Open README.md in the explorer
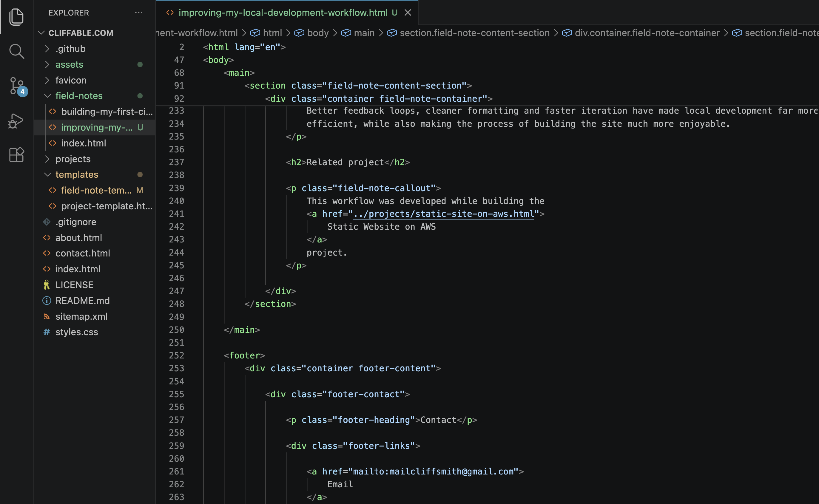 [95, 301]
